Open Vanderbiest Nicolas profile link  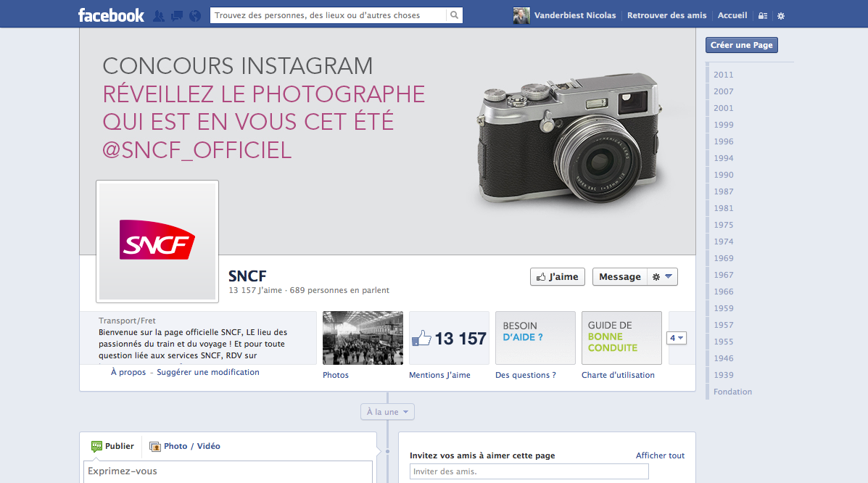574,15
